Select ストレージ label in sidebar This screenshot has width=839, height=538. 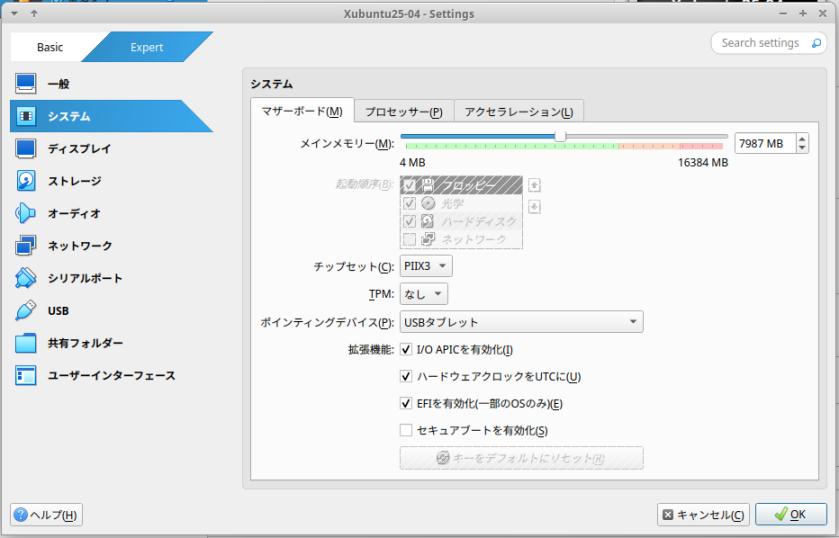74,181
